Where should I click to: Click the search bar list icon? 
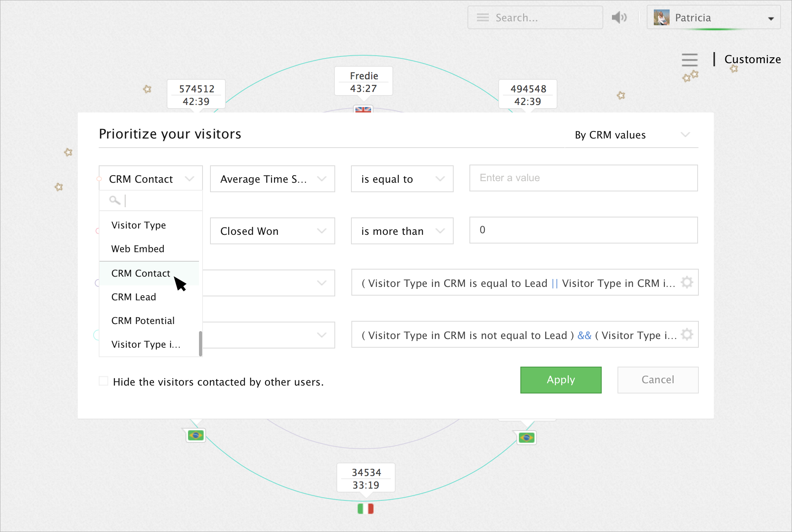point(482,17)
